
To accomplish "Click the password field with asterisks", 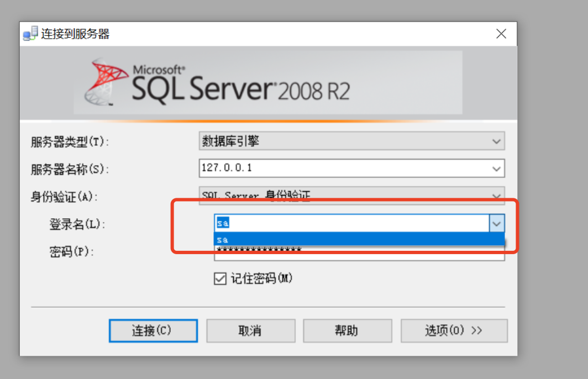I will tap(359, 253).
